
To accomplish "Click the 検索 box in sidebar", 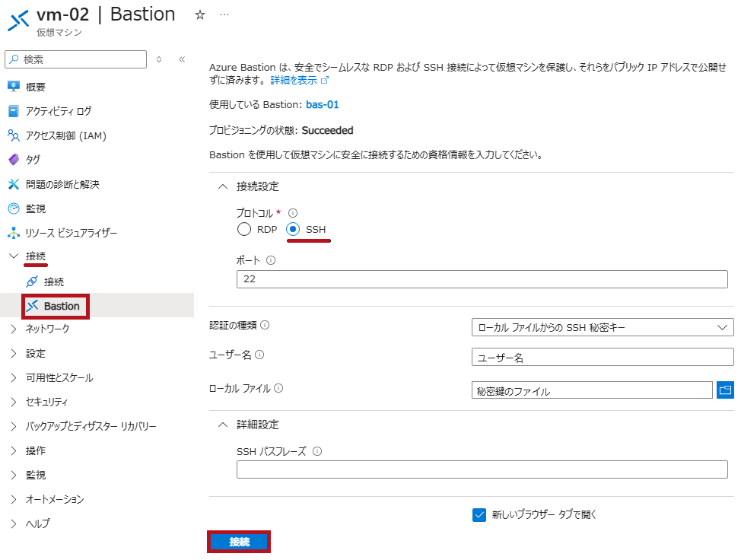I will pyautogui.click(x=75, y=59).
